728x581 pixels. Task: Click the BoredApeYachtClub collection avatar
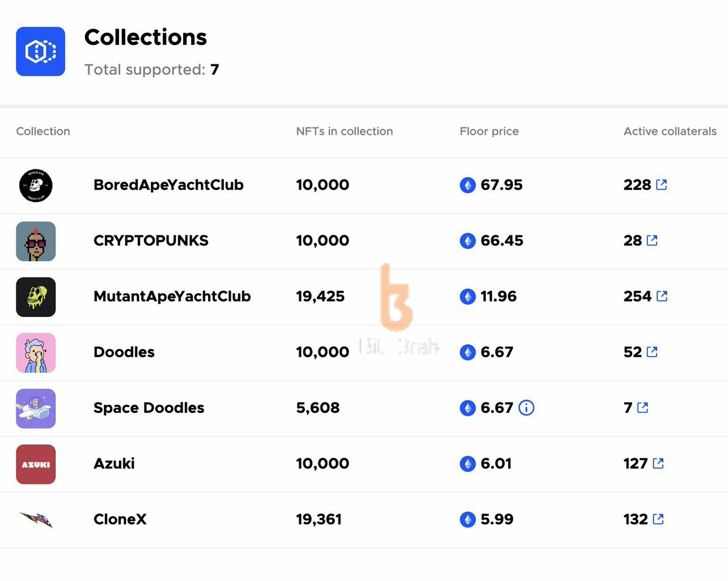coord(36,185)
